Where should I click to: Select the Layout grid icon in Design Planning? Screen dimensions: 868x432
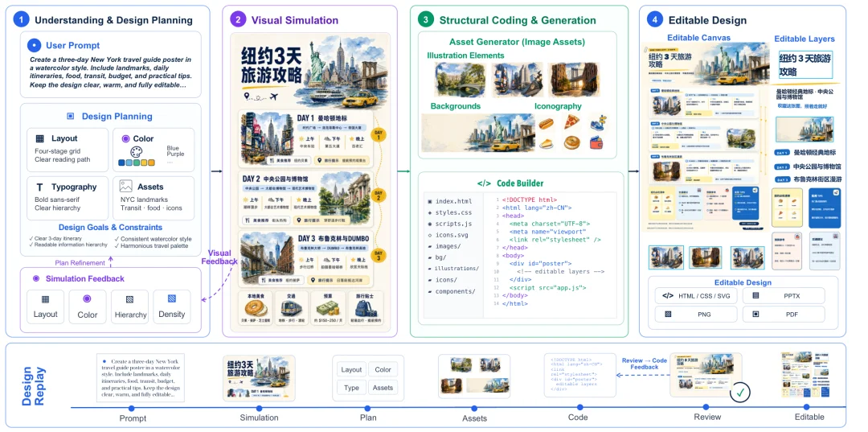(40, 138)
